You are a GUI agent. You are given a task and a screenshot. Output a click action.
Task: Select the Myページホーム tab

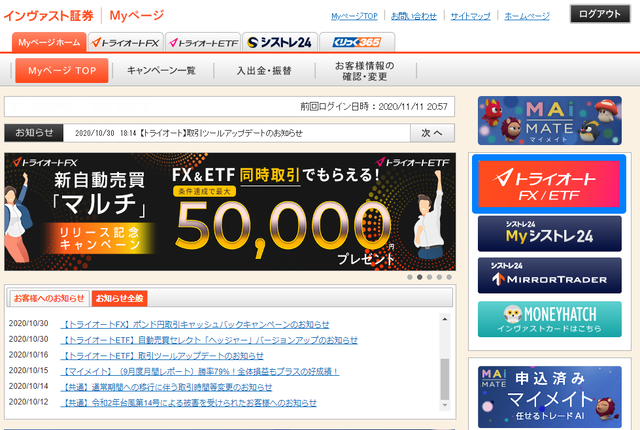[49, 42]
